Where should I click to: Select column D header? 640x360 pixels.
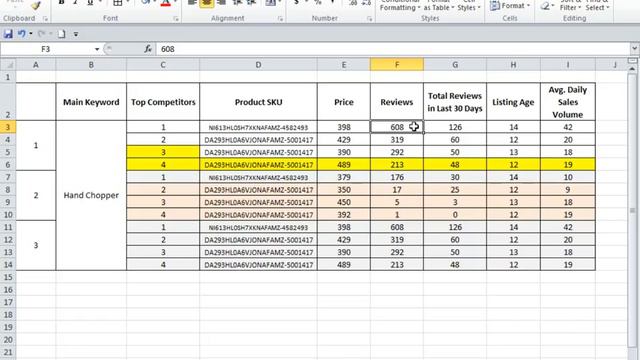pyautogui.click(x=258, y=65)
